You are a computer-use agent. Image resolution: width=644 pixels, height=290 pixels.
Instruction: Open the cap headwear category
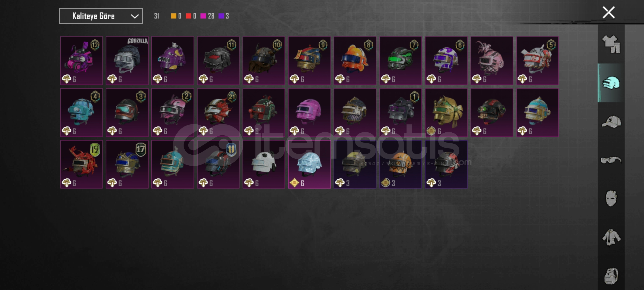(611, 122)
